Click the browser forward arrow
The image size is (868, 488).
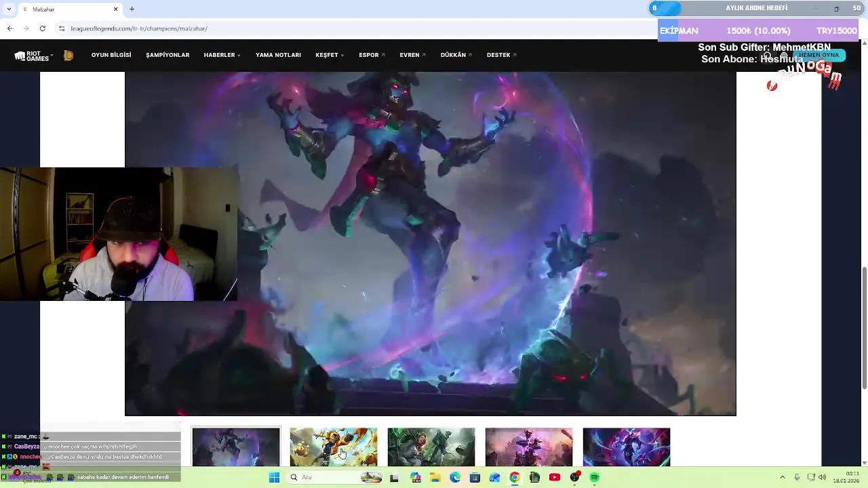tap(26, 28)
